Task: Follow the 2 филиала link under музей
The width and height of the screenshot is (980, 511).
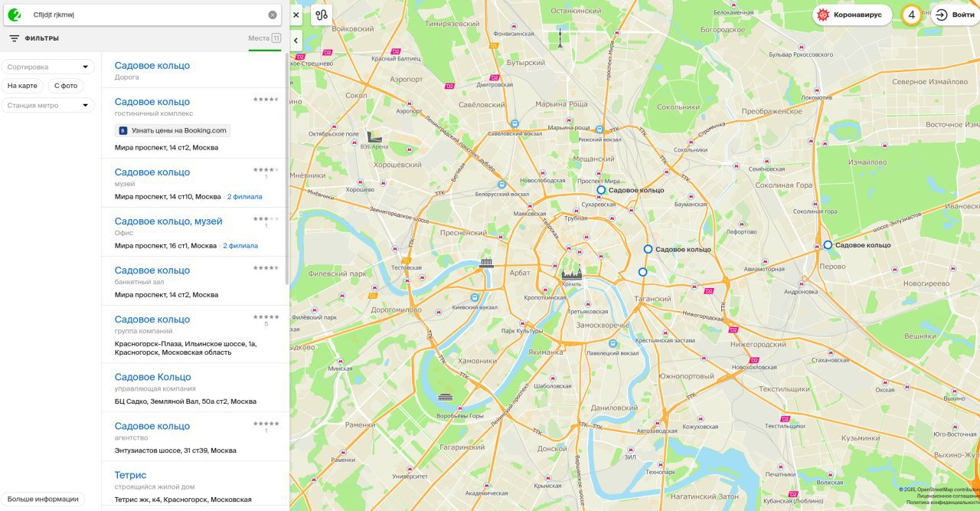Action: [244, 197]
